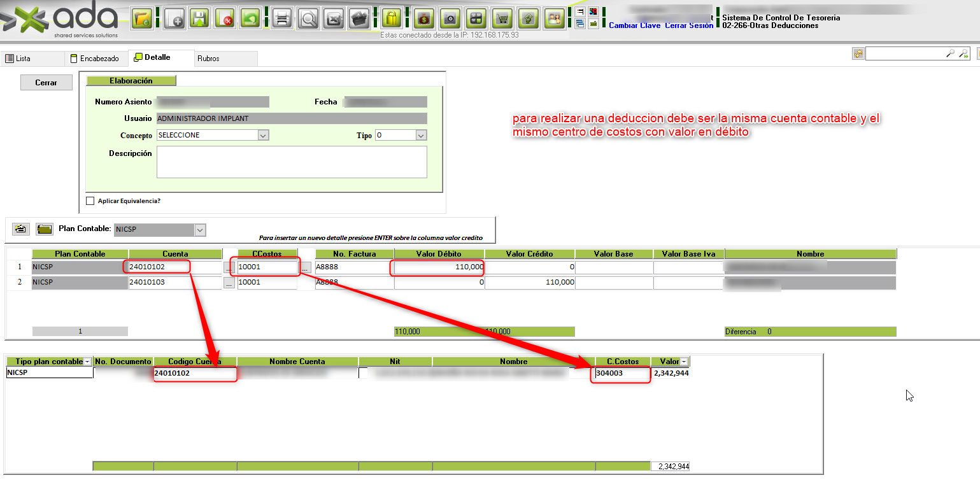Expand the Tipo dropdown
980x501 pixels.
tap(420, 136)
